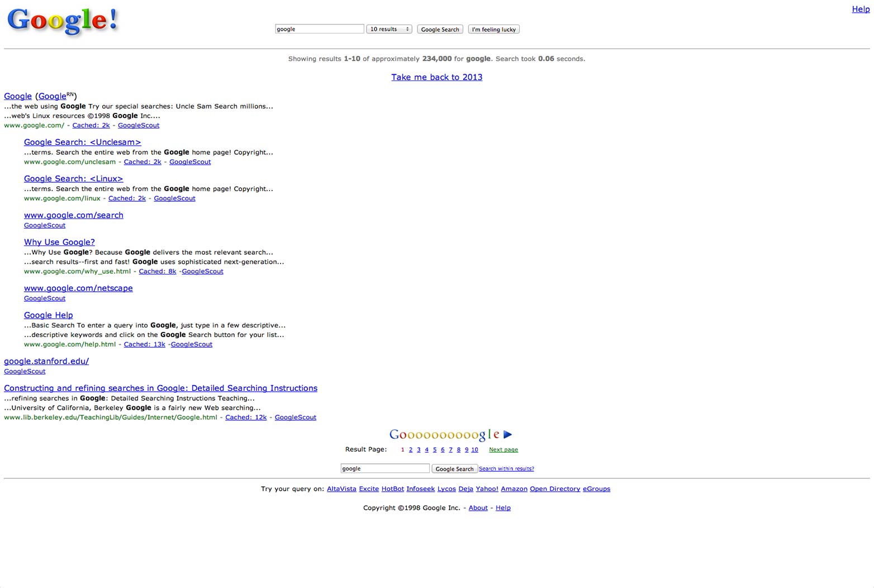Open Cached: 13k link
Image resolution: width=874 pixels, height=588 pixels.
[x=144, y=344]
